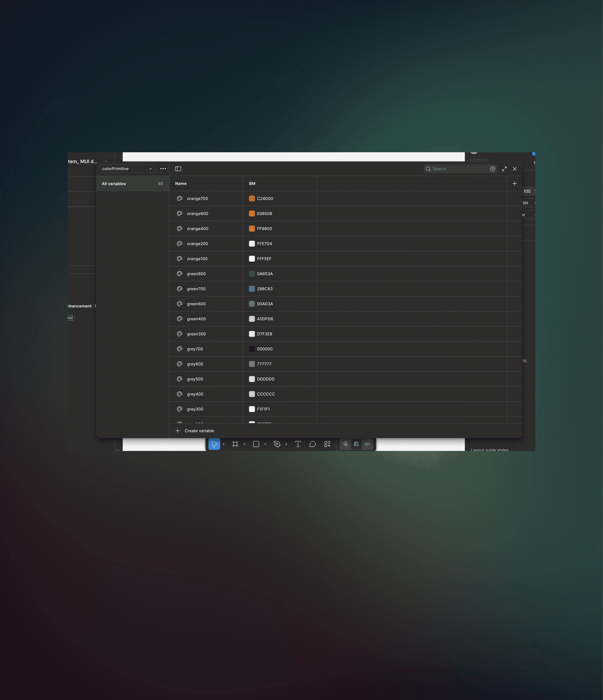Screen dimensions: 603x700
Task: Select the Rectangle shape tool
Action: (256, 444)
